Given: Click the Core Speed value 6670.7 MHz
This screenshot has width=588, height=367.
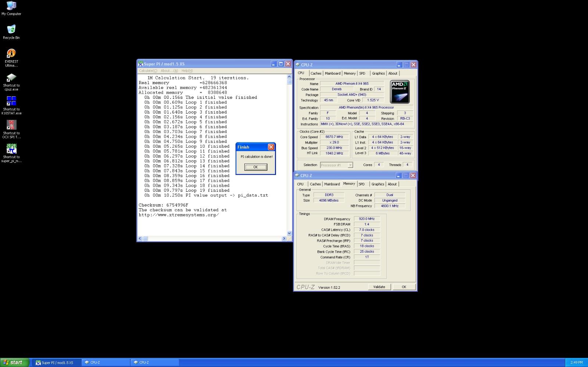Looking at the screenshot, I should coord(334,137).
